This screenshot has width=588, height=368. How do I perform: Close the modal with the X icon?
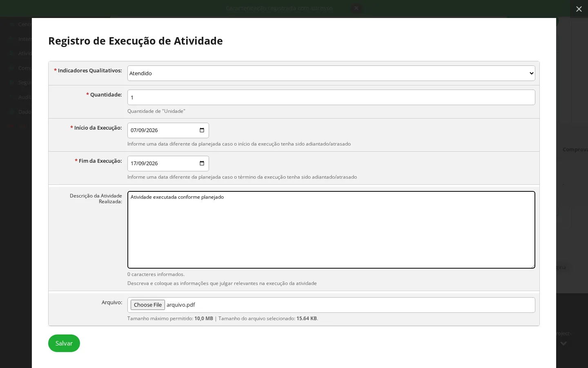579,9
